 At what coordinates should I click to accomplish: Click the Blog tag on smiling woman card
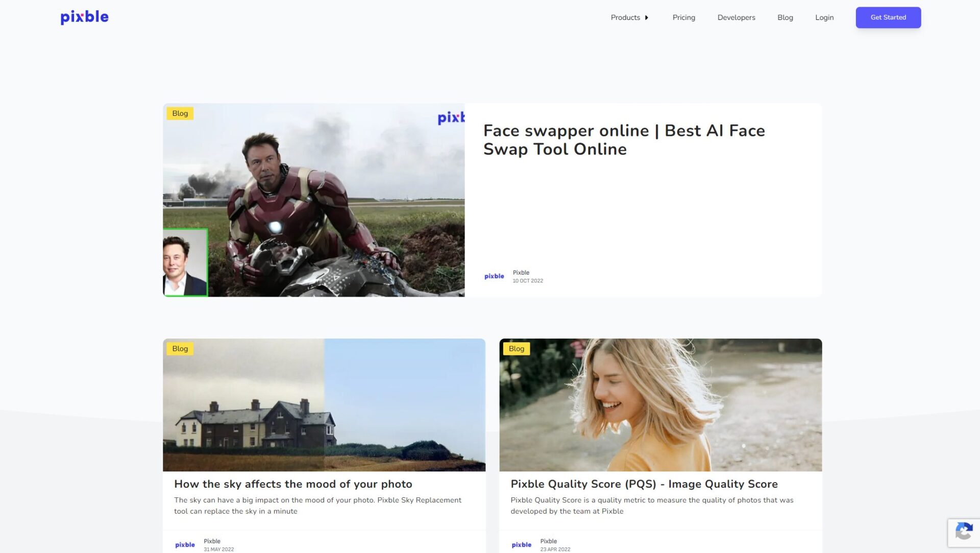click(x=516, y=349)
